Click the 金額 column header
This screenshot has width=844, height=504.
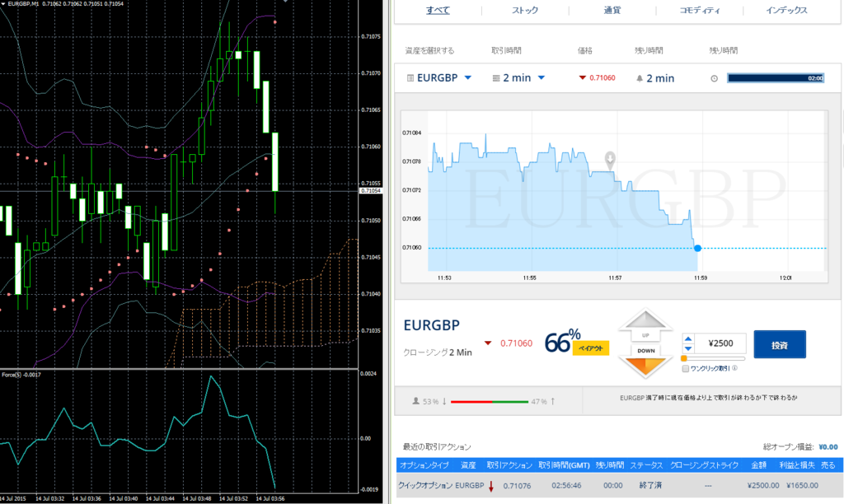point(758,465)
